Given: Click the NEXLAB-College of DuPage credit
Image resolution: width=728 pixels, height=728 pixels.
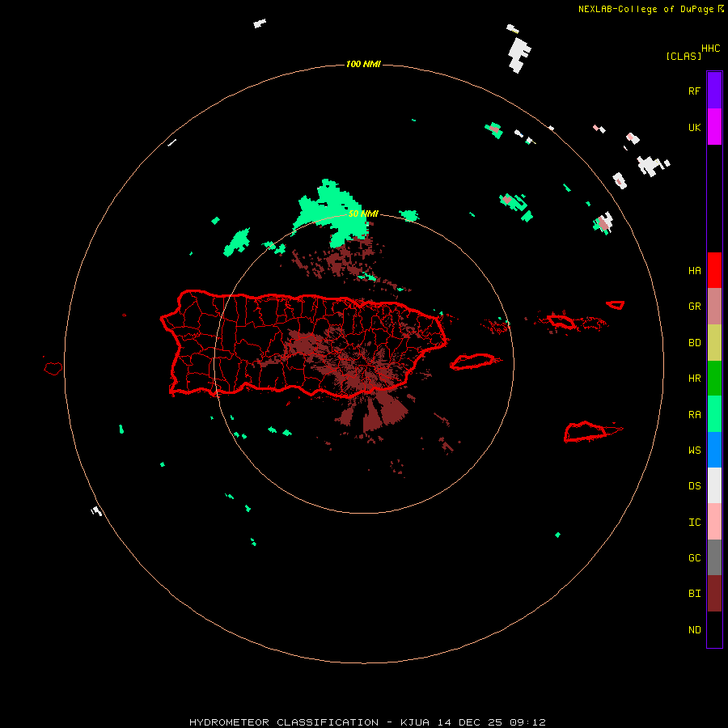Looking at the screenshot, I should pos(650,9).
